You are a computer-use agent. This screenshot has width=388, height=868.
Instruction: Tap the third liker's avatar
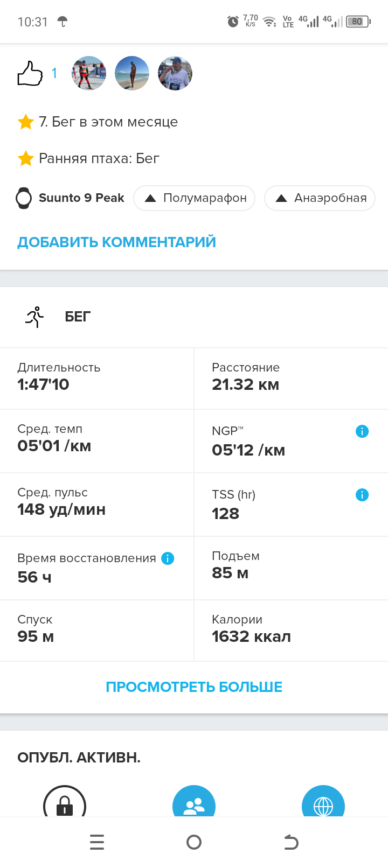point(175,73)
